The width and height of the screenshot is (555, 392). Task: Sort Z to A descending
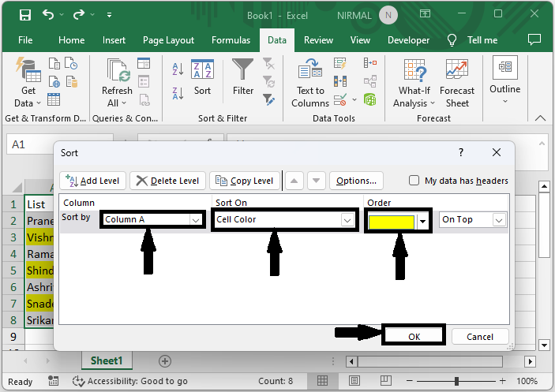(x=178, y=93)
